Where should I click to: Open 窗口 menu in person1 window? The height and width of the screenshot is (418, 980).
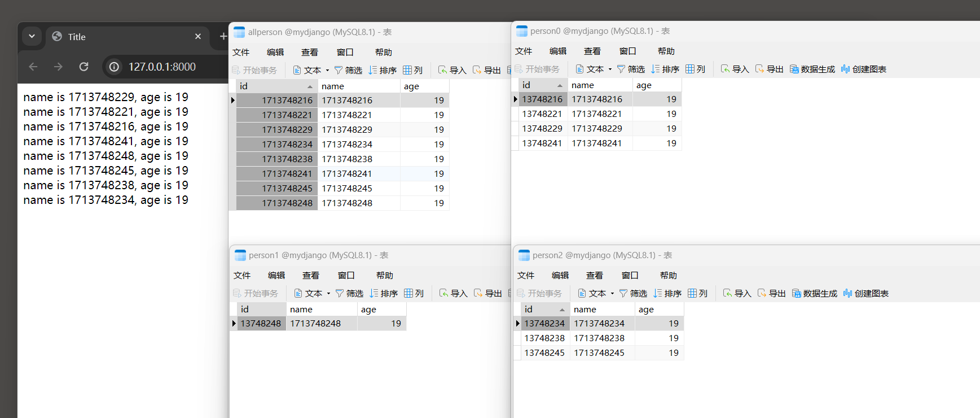pyautogui.click(x=346, y=275)
